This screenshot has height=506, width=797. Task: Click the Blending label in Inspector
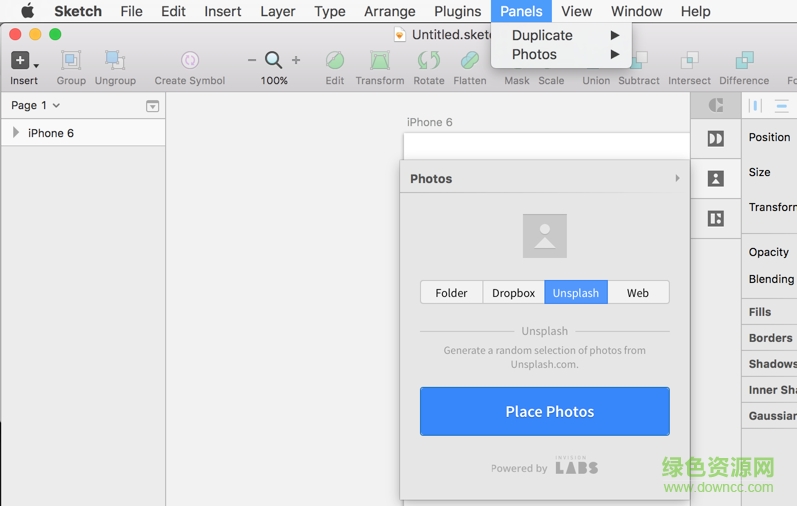tap(771, 279)
